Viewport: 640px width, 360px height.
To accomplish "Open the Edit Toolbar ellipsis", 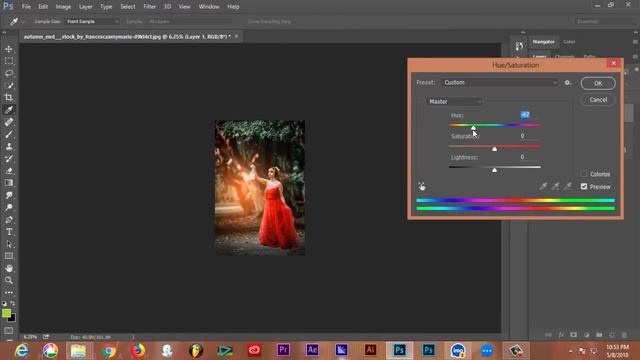I will [9, 293].
